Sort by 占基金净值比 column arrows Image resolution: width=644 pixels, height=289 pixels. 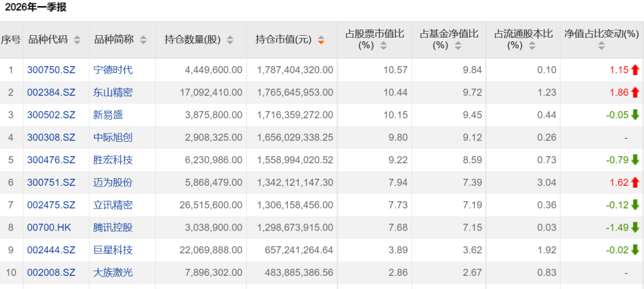tap(457, 45)
